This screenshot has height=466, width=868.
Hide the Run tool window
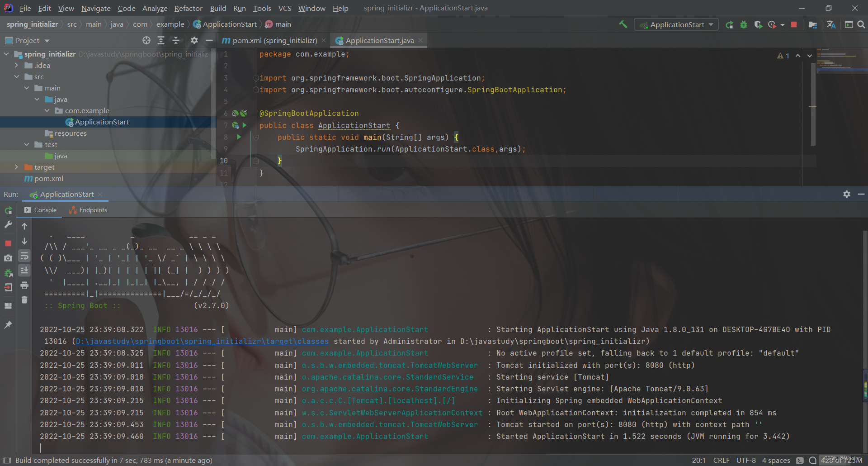[861, 194]
